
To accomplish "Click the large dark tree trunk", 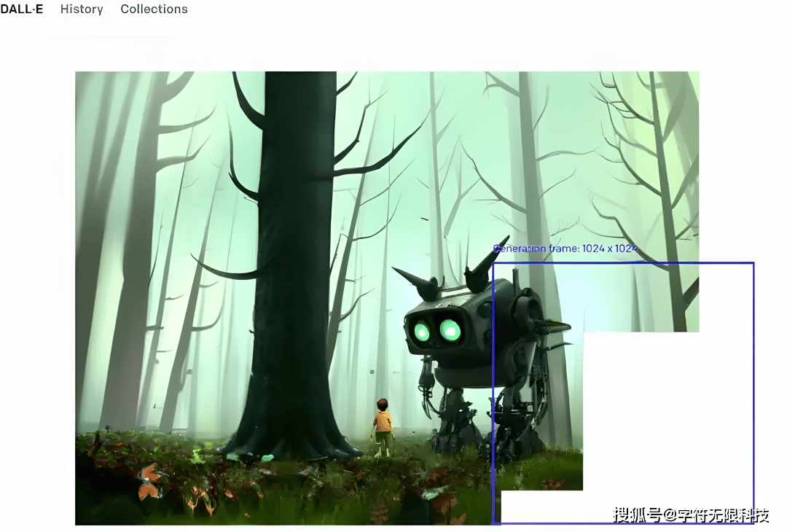I will 291,255.
